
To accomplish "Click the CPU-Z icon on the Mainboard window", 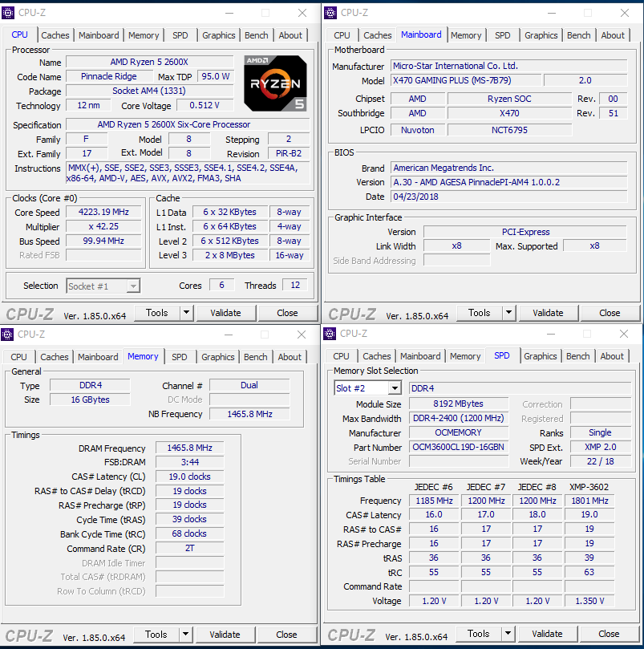I will point(330,12).
